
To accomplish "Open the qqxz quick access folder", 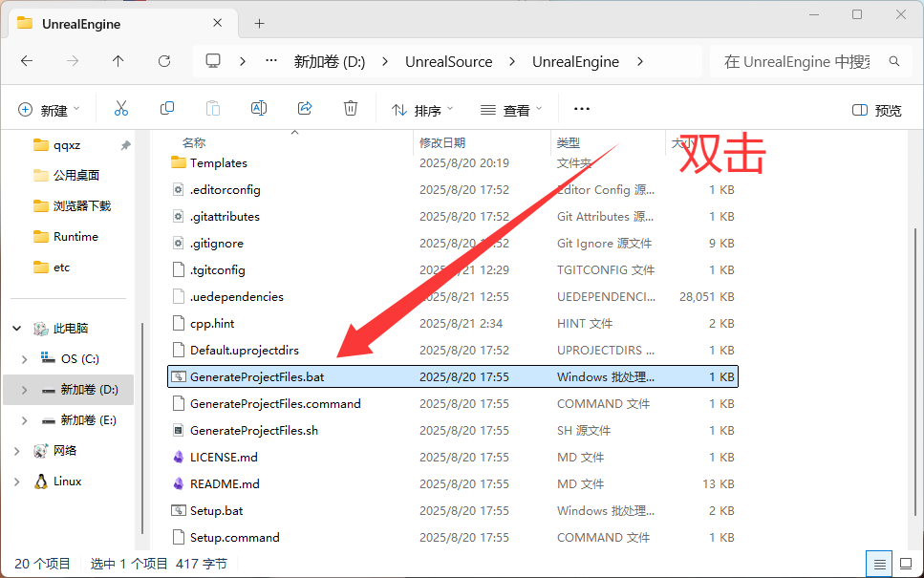I will pyautogui.click(x=67, y=145).
